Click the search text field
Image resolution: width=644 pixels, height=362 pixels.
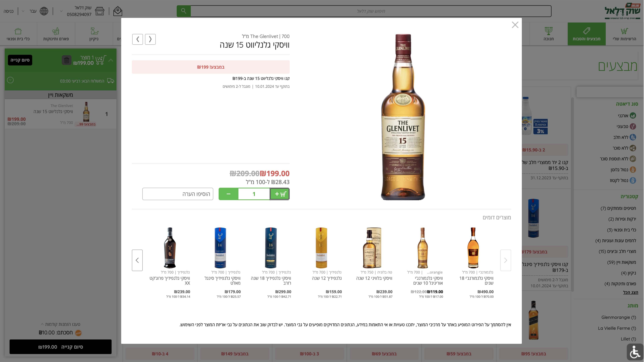371,11
